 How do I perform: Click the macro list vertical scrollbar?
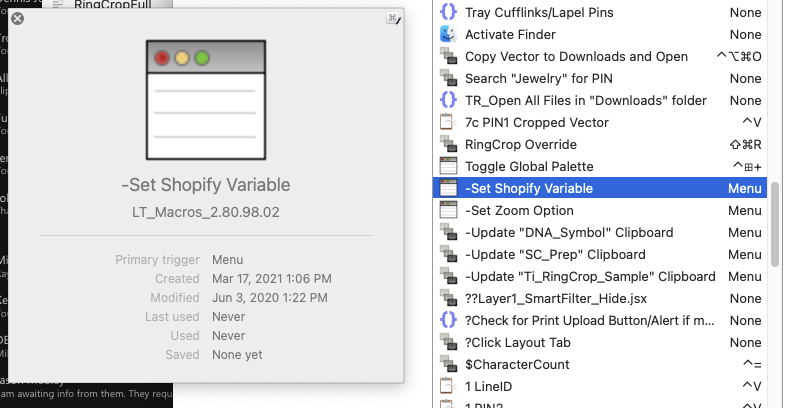pos(775,224)
